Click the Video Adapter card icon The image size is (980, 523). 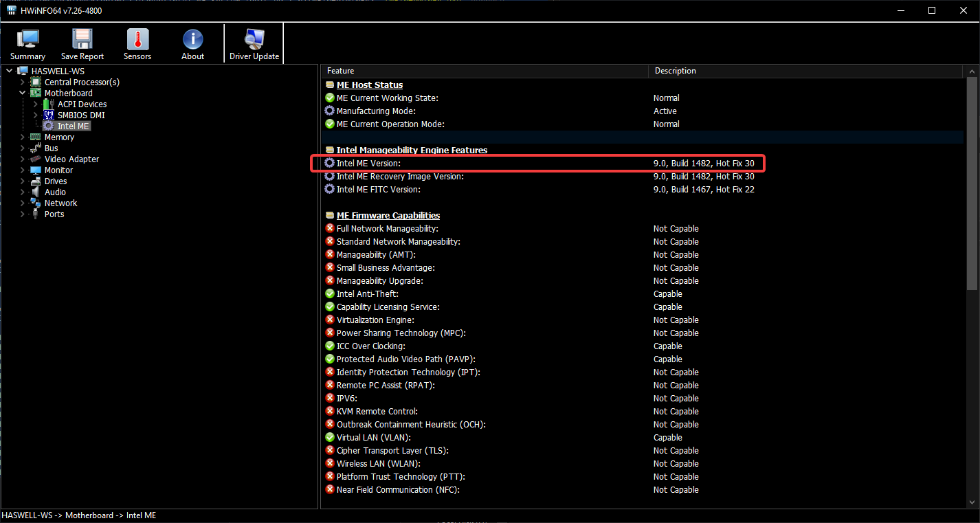coord(36,159)
